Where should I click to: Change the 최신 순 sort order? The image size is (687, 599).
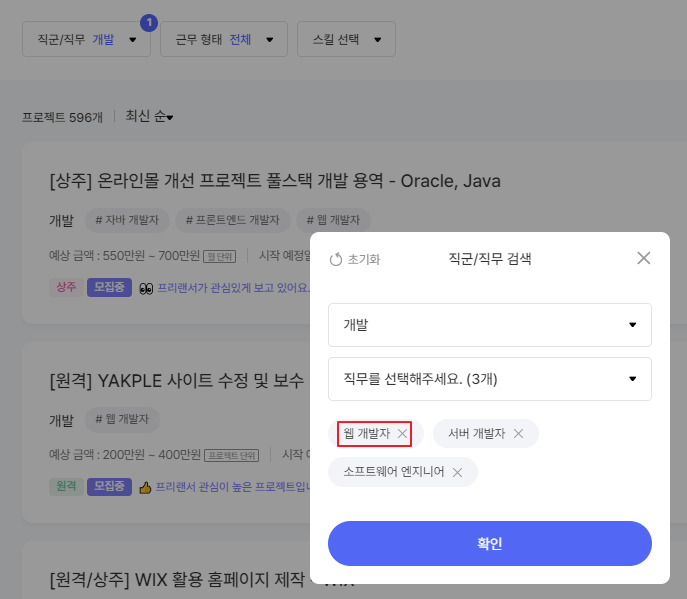(x=149, y=117)
